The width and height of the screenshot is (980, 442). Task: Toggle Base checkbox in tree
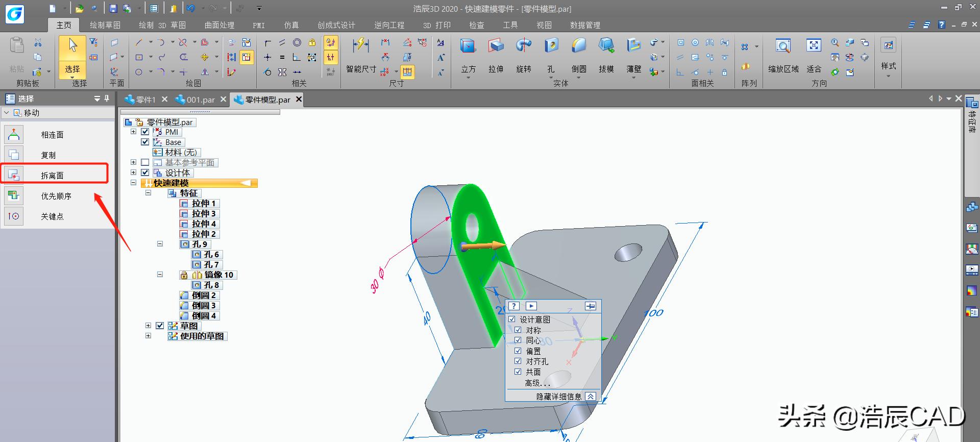coord(145,142)
